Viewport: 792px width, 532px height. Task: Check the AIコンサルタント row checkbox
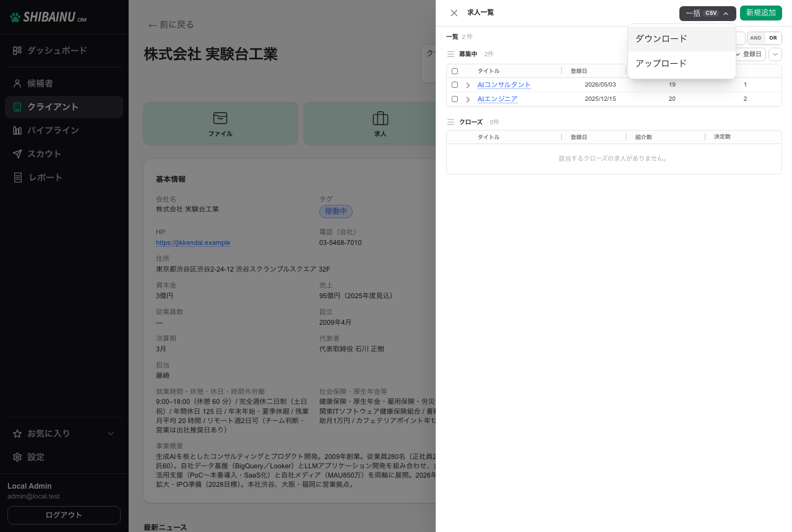pos(455,85)
